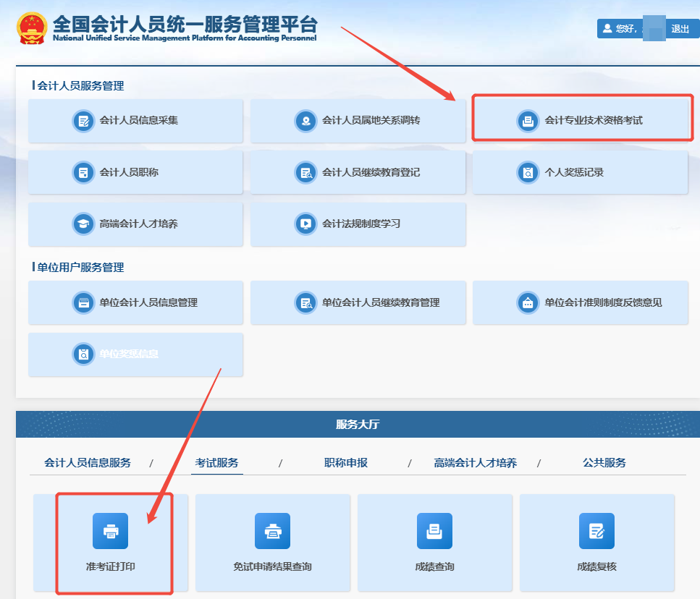
Task: Click the 退出 logout button
Action: [681, 28]
